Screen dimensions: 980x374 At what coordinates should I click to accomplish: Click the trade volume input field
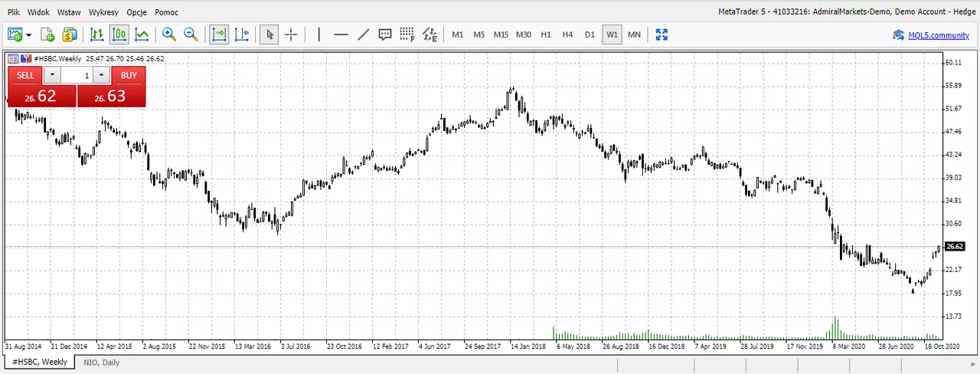[x=77, y=75]
